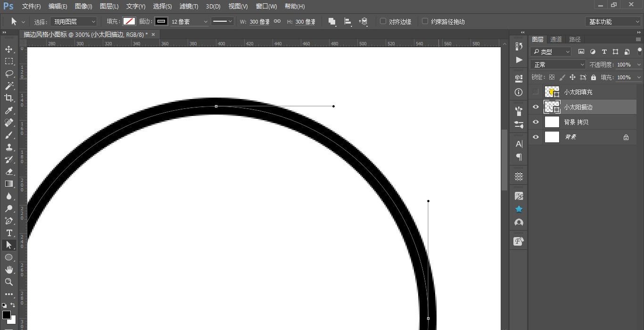Close the 描边风格小图标 document tab
Screen dimensions: 644x330
coord(153,34)
